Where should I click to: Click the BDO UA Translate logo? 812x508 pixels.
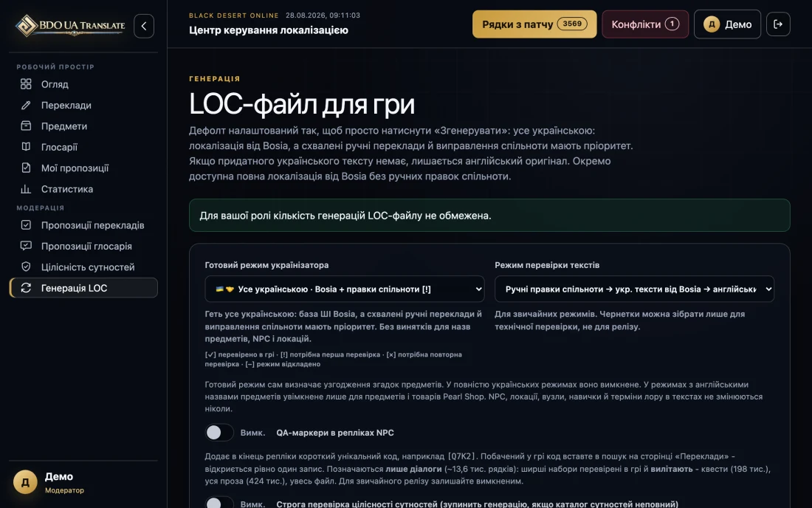[70, 25]
